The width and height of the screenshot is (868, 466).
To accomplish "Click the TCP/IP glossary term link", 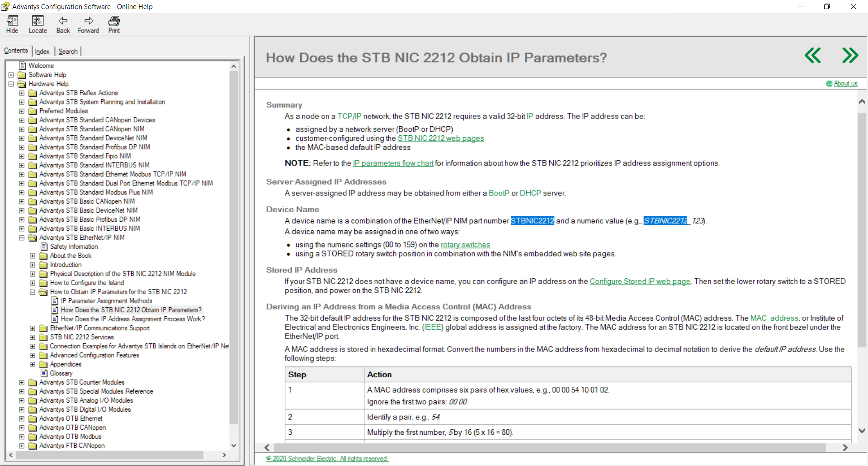I will pos(349,116).
